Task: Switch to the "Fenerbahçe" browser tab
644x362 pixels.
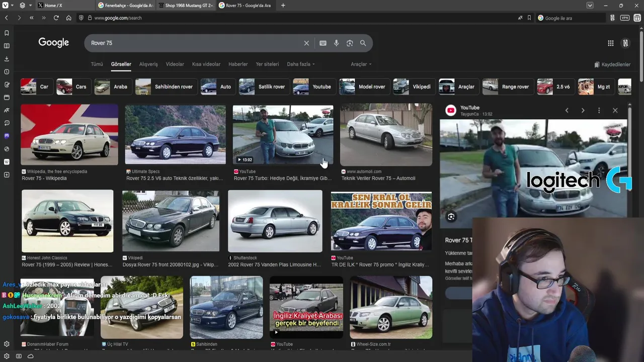Action: click(125, 6)
